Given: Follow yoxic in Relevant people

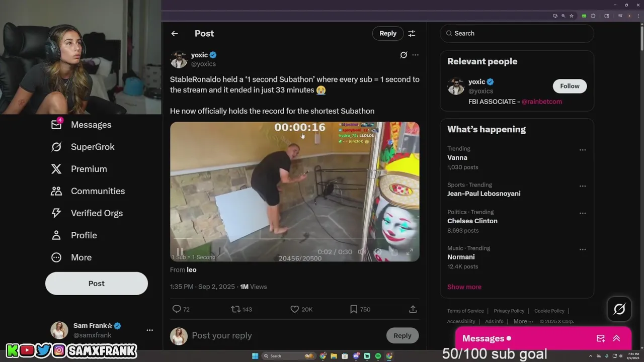Looking at the screenshot, I should click(x=570, y=86).
